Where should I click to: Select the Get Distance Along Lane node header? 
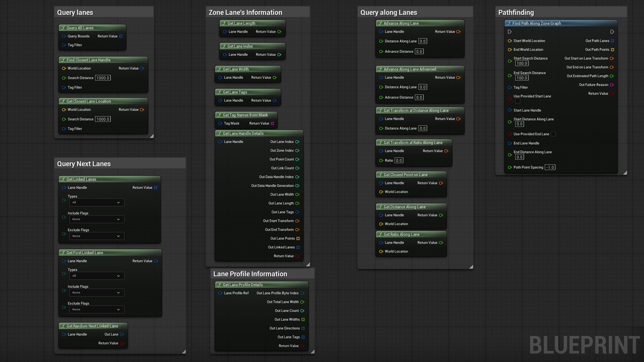411,207
